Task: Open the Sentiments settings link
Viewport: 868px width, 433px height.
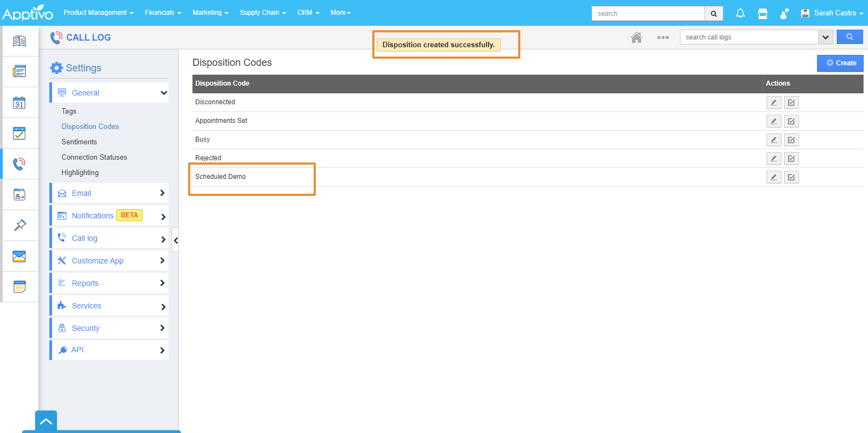Action: click(79, 142)
